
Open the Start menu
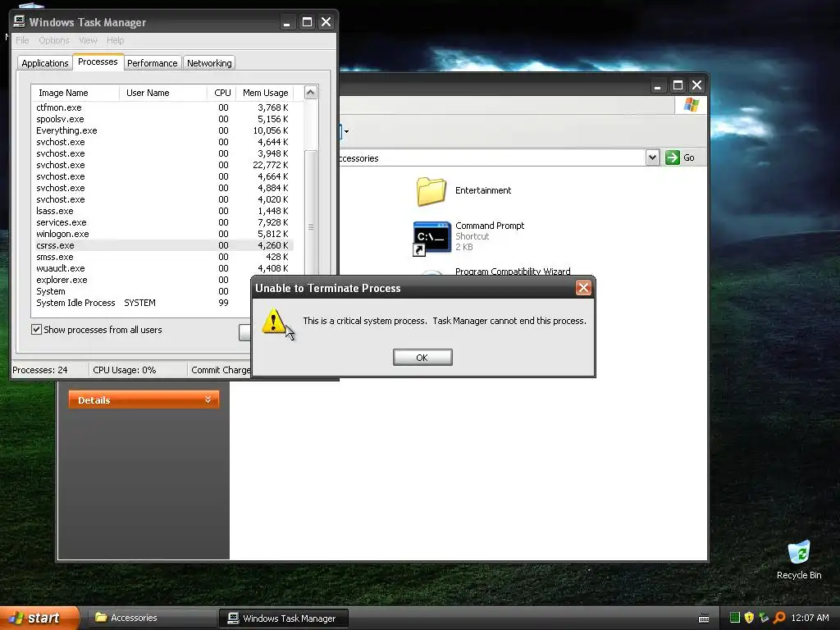pyautogui.click(x=39, y=618)
